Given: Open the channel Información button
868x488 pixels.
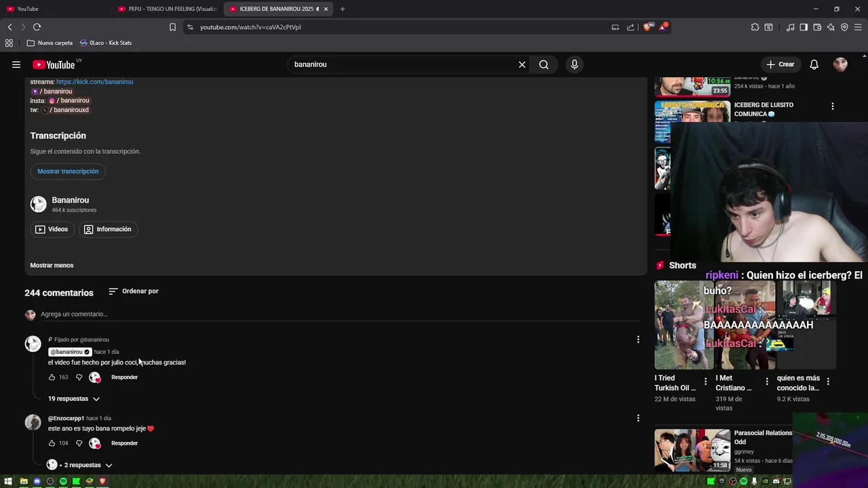Looking at the screenshot, I should pos(108,230).
